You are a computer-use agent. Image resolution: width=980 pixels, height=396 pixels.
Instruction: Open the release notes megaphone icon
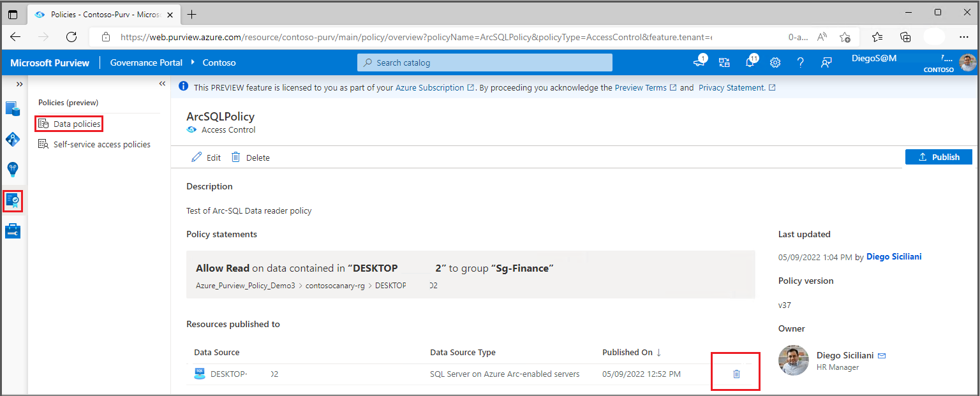pos(699,62)
